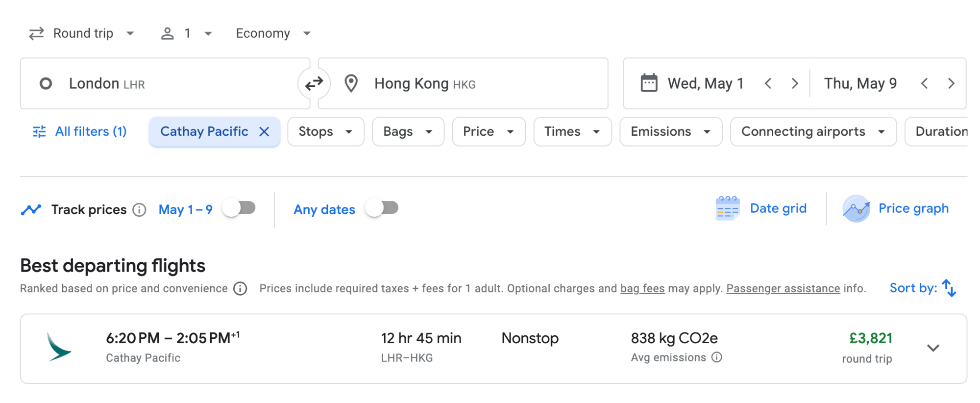Move departure date to next day
The image size is (980, 403).
794,84
